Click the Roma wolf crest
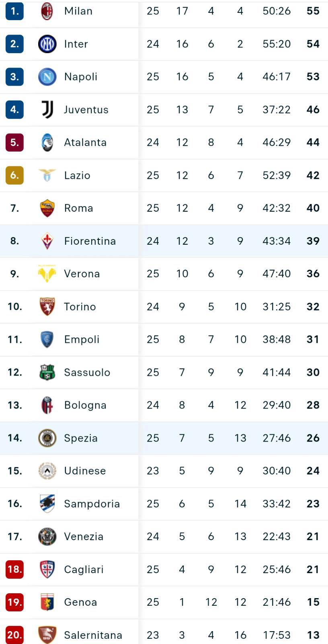This screenshot has width=328, height=644. point(47,208)
